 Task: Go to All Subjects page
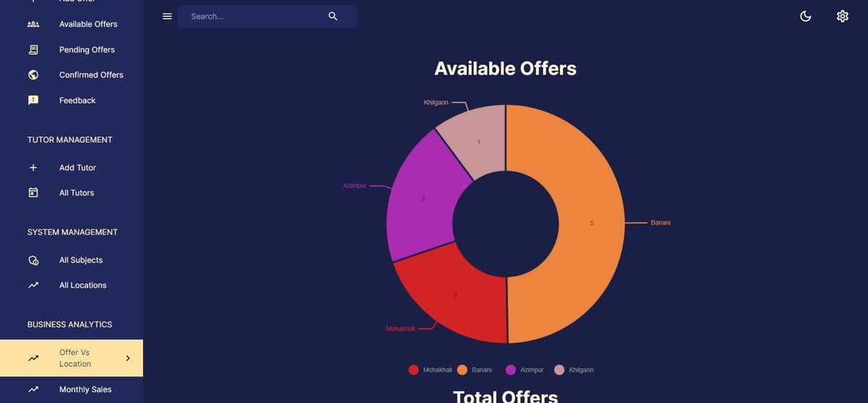click(x=72, y=260)
